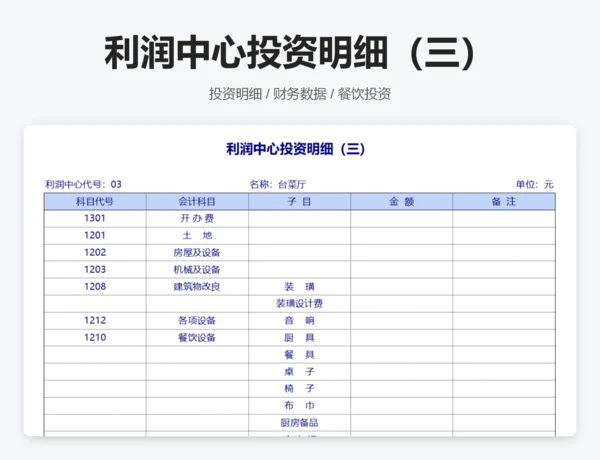Select the cell with code 1301

(x=95, y=219)
